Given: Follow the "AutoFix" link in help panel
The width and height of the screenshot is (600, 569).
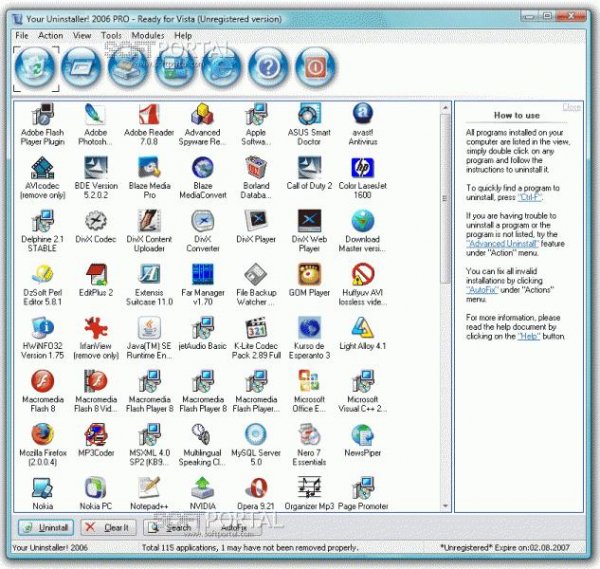Looking at the screenshot, I should 482,290.
